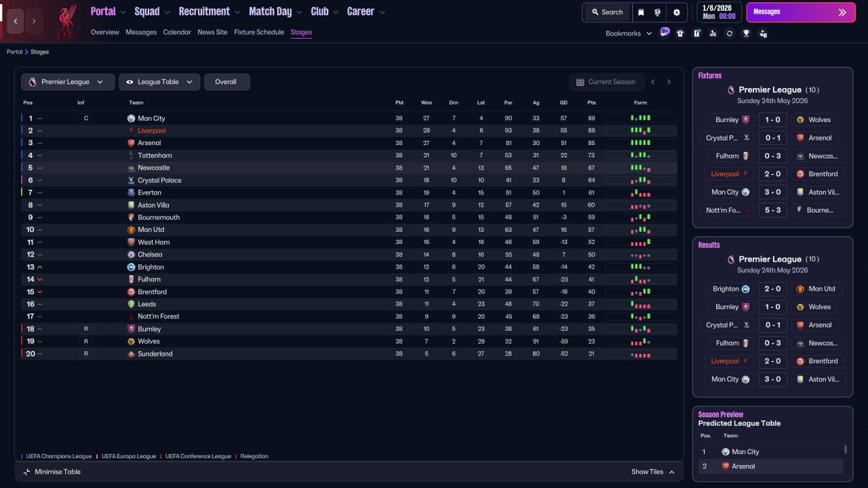868x488 pixels.
Task: Click the player search bookmark icon
Action: click(x=713, y=33)
